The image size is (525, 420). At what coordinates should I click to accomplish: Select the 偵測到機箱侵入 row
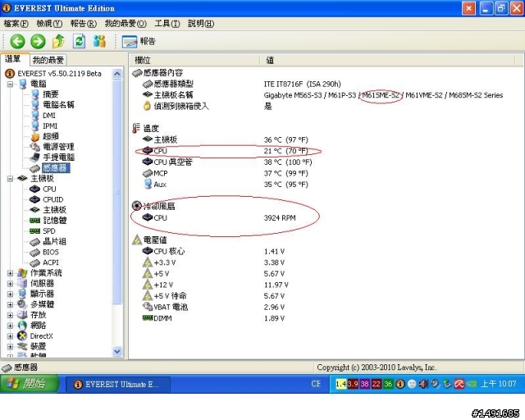pyautogui.click(x=208, y=107)
